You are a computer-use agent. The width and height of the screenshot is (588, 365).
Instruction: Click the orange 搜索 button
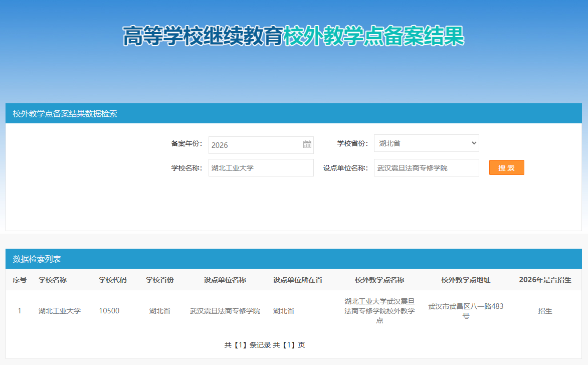click(507, 167)
